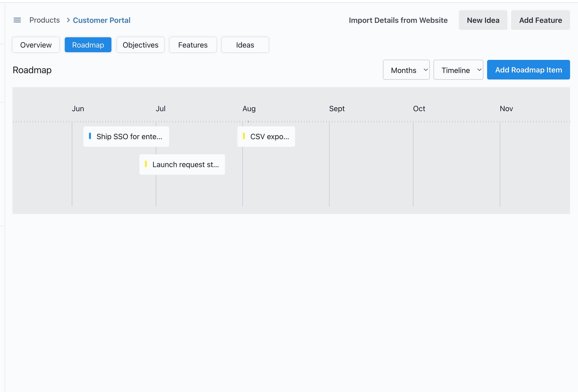Select the Roadmap tab

88,45
